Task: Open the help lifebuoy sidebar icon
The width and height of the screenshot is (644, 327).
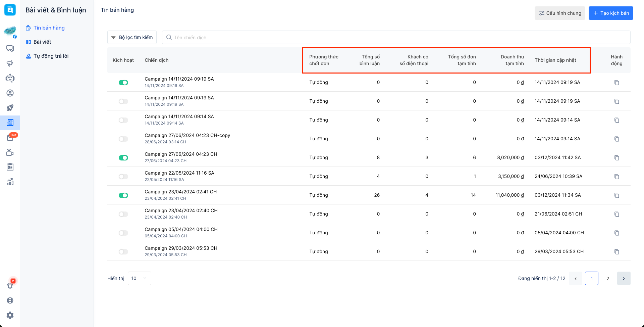Action: (10, 300)
